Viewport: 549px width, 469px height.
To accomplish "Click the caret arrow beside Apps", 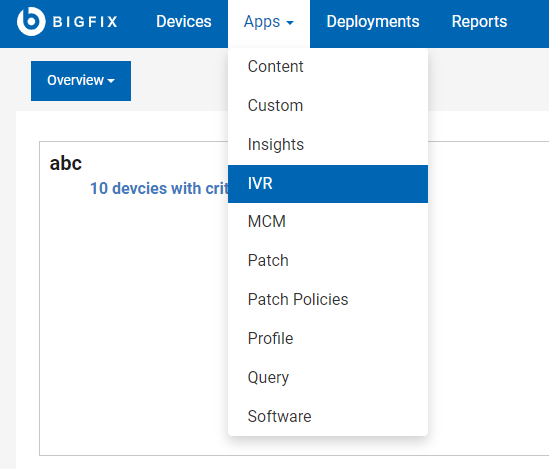I will 290,23.
